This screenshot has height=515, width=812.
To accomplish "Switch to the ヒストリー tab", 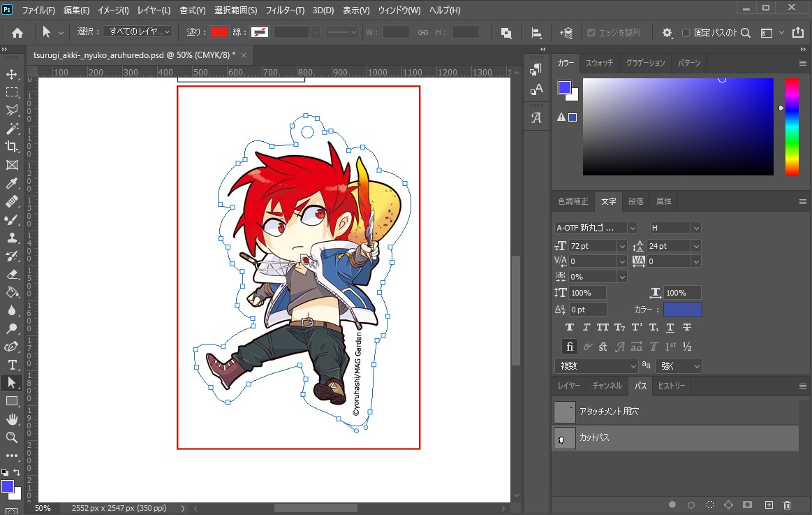I will (671, 386).
